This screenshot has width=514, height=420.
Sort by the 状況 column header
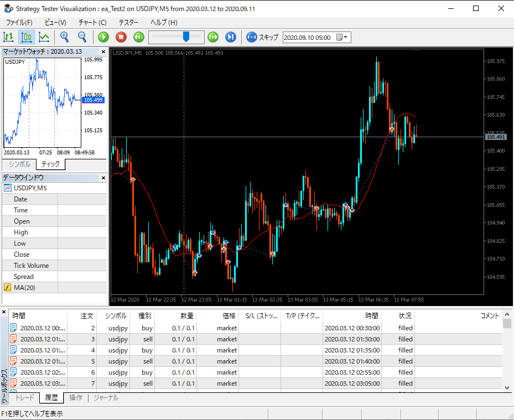point(398,315)
